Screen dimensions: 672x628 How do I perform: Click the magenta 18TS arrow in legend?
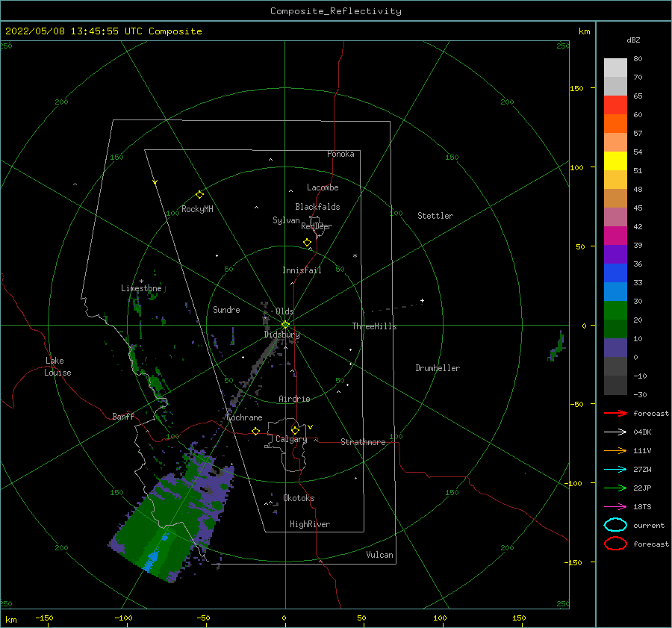click(615, 507)
